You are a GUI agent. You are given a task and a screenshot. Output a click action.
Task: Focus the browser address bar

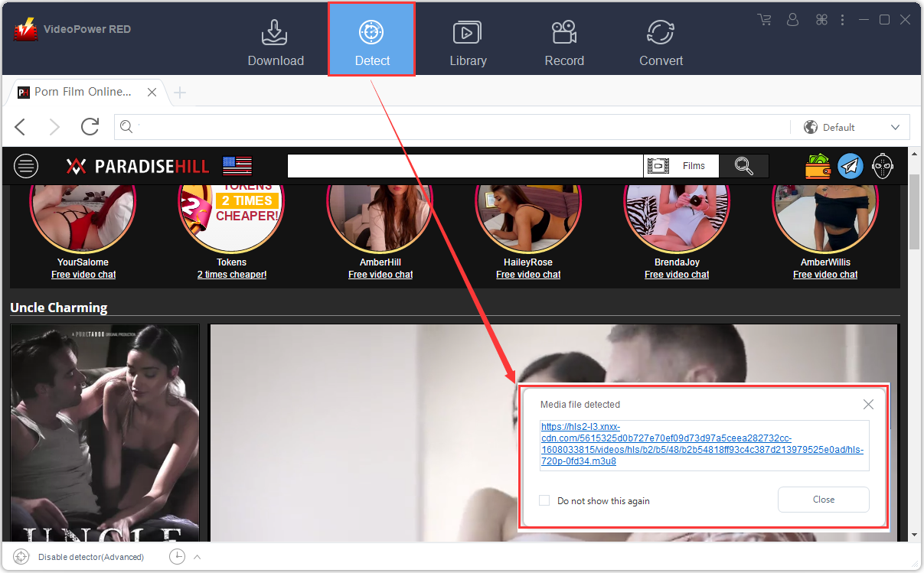(x=452, y=127)
